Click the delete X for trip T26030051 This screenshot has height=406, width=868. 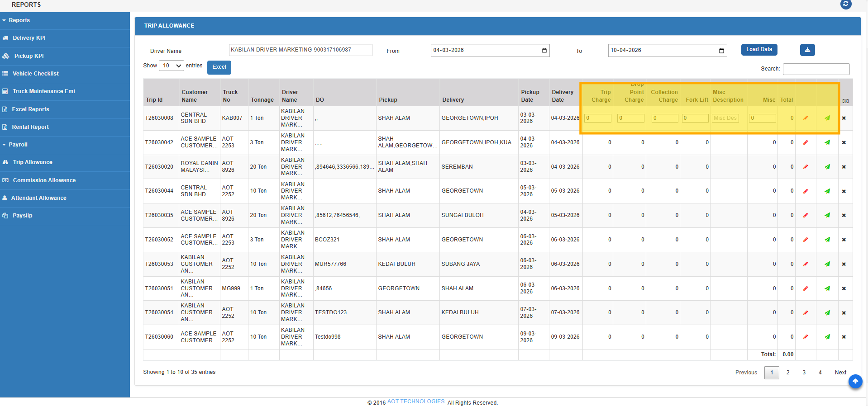point(844,288)
